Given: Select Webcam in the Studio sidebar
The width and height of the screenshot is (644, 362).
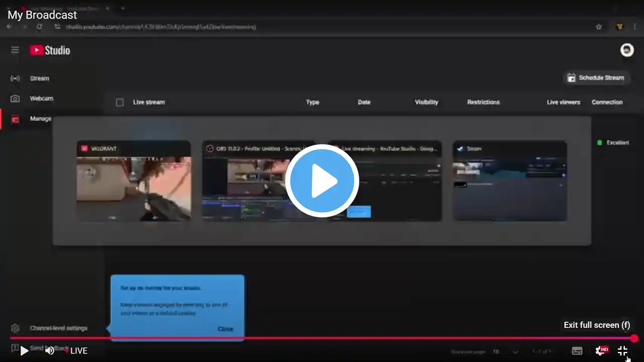Looking at the screenshot, I should click(41, 99).
